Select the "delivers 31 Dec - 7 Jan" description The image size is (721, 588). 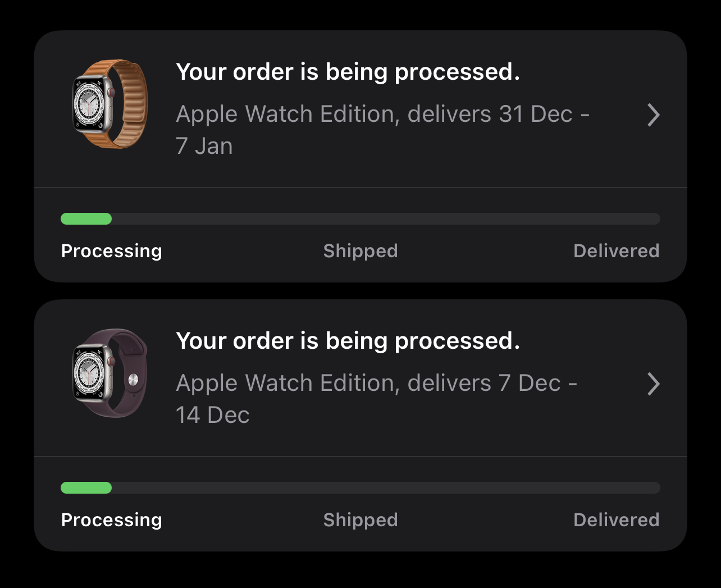[382, 130]
